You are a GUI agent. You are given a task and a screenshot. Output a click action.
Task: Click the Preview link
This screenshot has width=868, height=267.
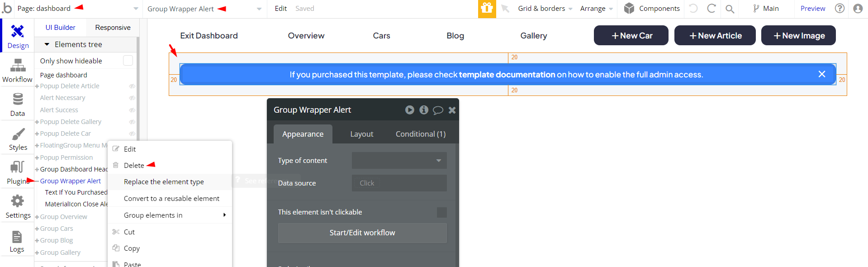tap(813, 9)
